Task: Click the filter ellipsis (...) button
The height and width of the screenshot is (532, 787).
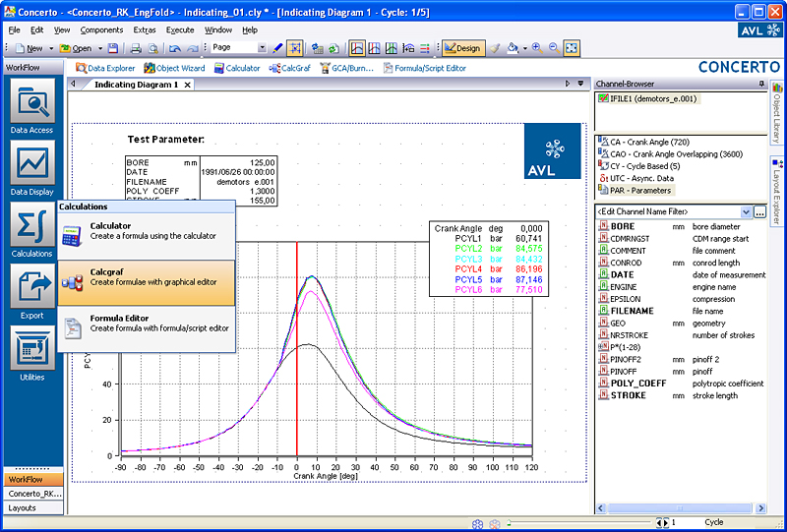Action: tap(759, 211)
